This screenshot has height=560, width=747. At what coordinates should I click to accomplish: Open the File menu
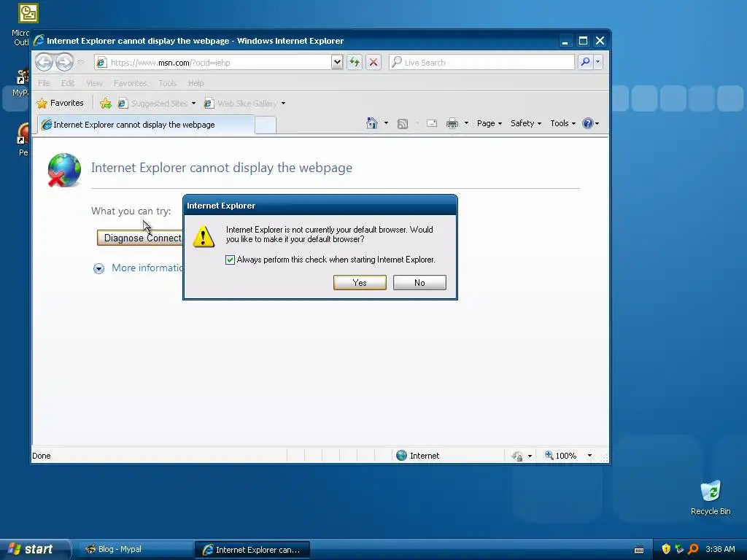(44, 83)
